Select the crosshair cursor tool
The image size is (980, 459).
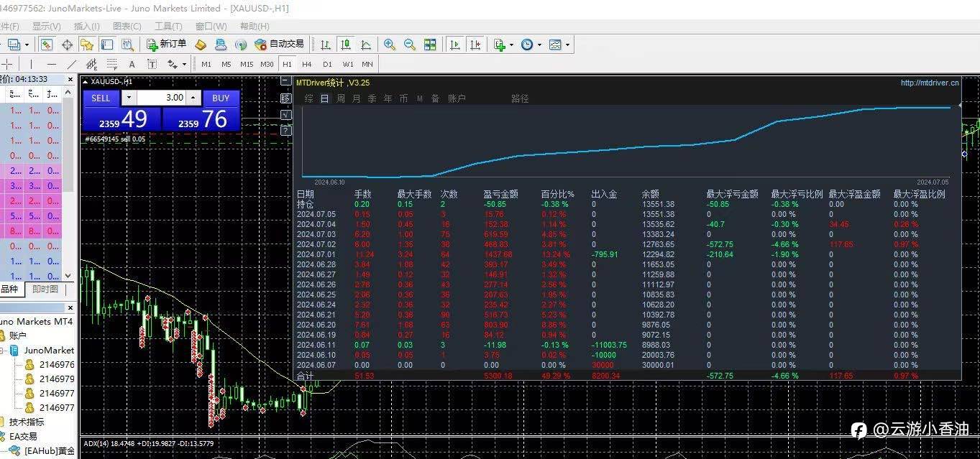point(6,64)
